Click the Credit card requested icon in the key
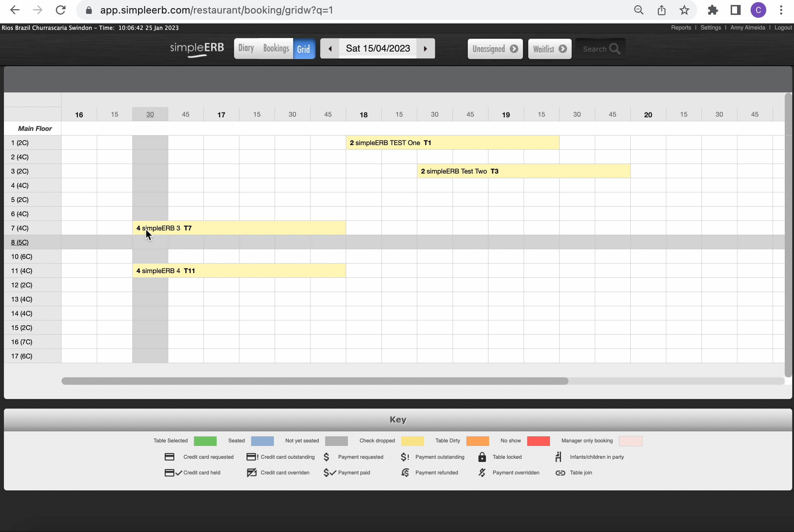The image size is (794, 532). click(169, 457)
